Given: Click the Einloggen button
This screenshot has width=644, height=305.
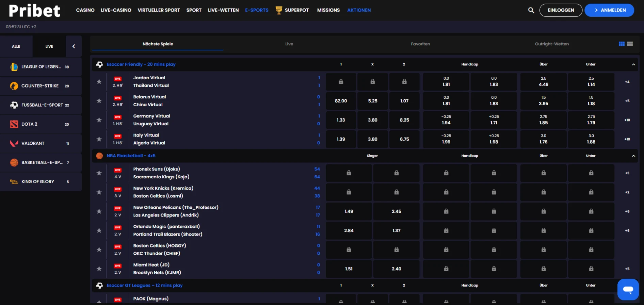Looking at the screenshot, I should (561, 10).
